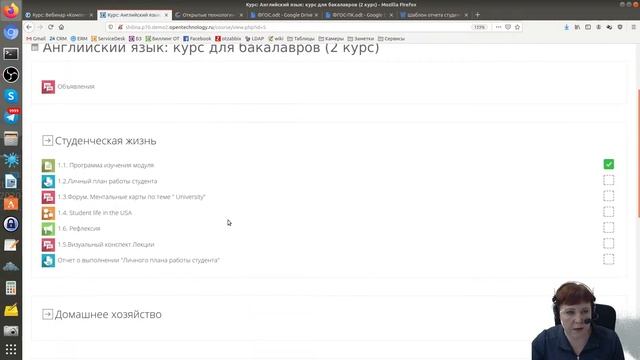Open Firefox from the Ubuntu dock

pyautogui.click(x=11, y=11)
